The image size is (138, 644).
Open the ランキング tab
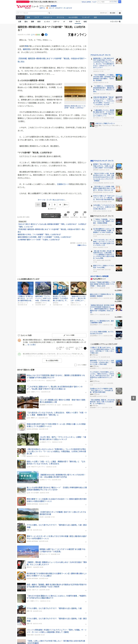(x=86, y=17)
